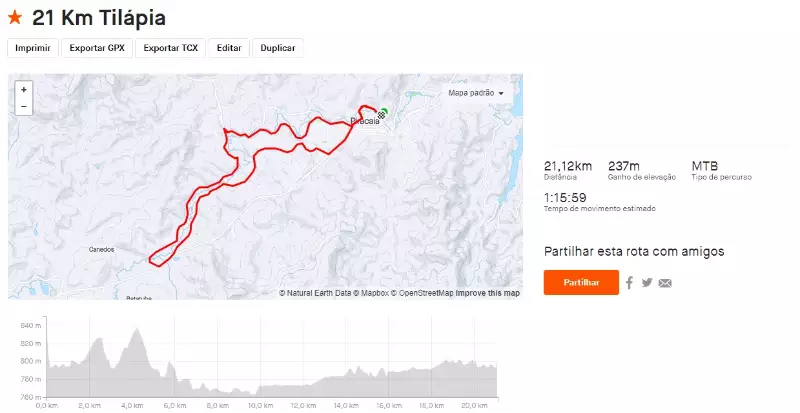Image resolution: width=800 pixels, height=413 pixels.
Task: Click the Imprimir button
Action: [33, 48]
